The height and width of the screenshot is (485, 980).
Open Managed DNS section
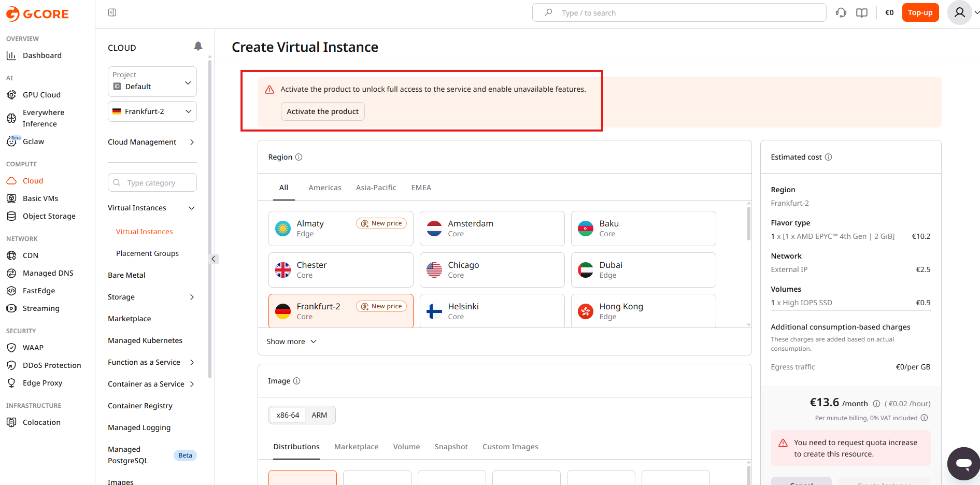pyautogui.click(x=48, y=273)
